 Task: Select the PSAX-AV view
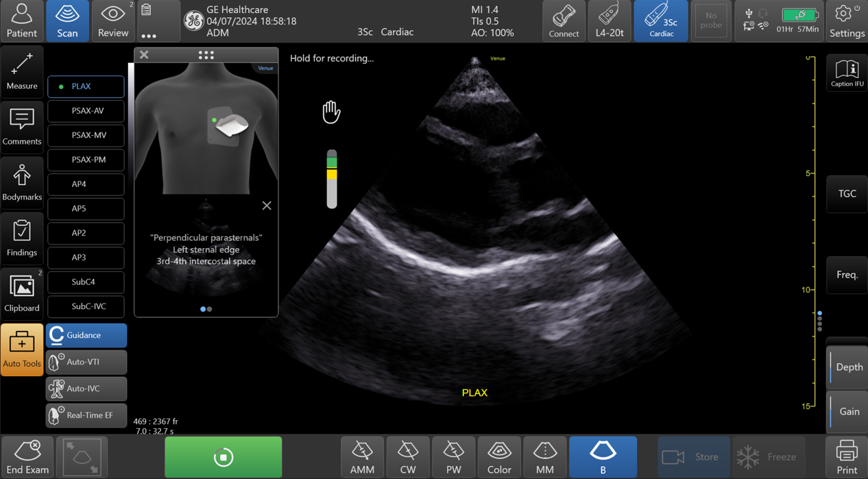click(86, 111)
